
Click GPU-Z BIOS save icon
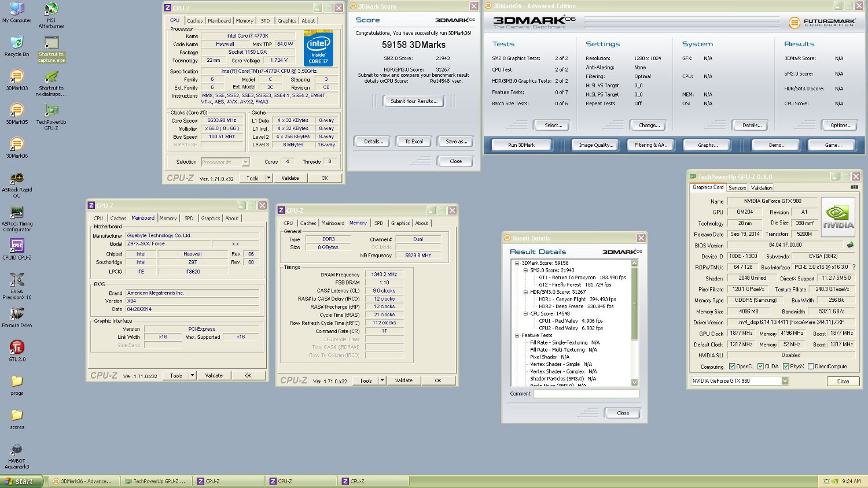850,245
